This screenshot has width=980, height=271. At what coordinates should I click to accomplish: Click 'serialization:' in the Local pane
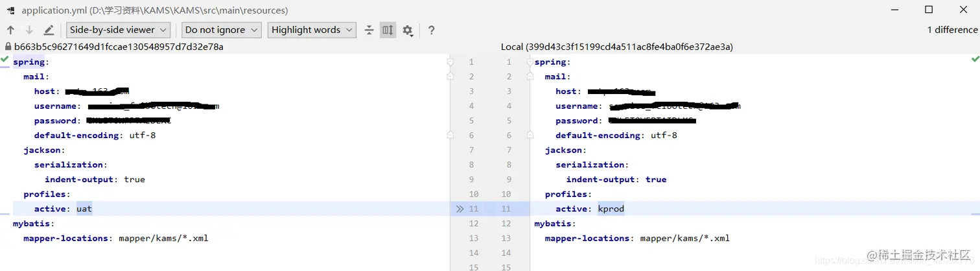coord(592,165)
